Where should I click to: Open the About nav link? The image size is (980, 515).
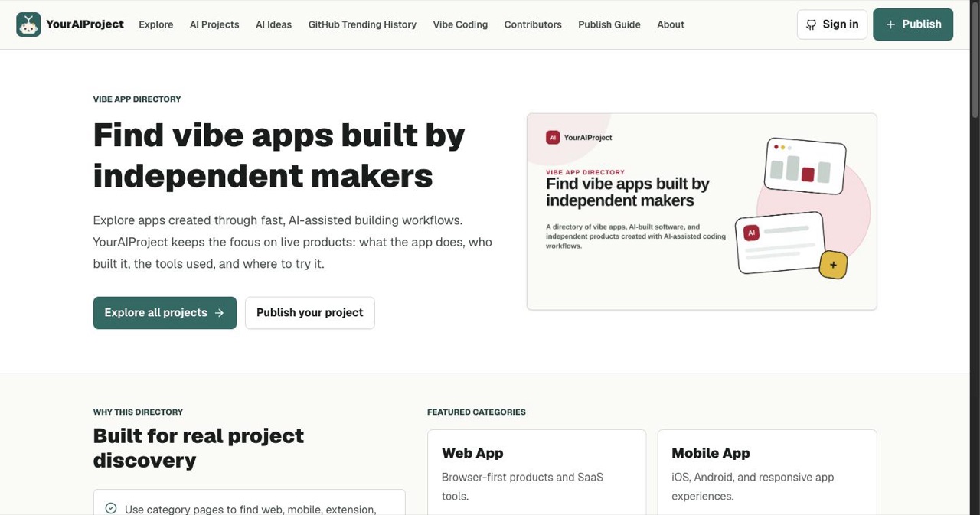pos(671,24)
